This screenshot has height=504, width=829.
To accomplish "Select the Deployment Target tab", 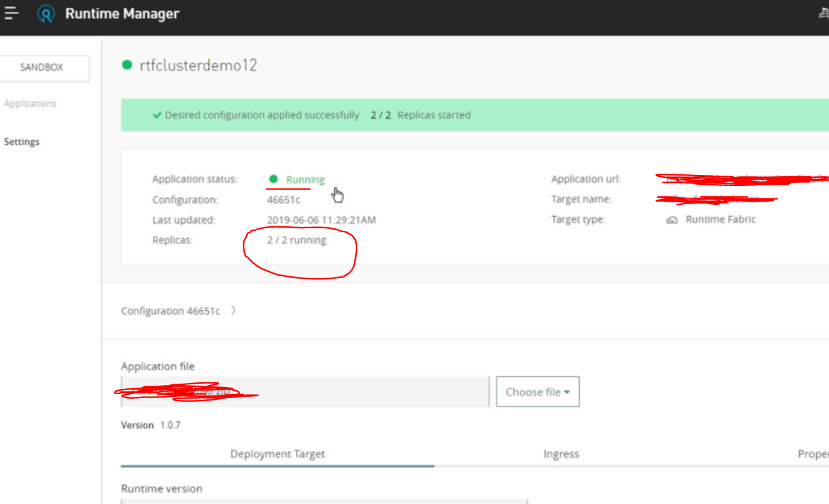I will pyautogui.click(x=277, y=454).
